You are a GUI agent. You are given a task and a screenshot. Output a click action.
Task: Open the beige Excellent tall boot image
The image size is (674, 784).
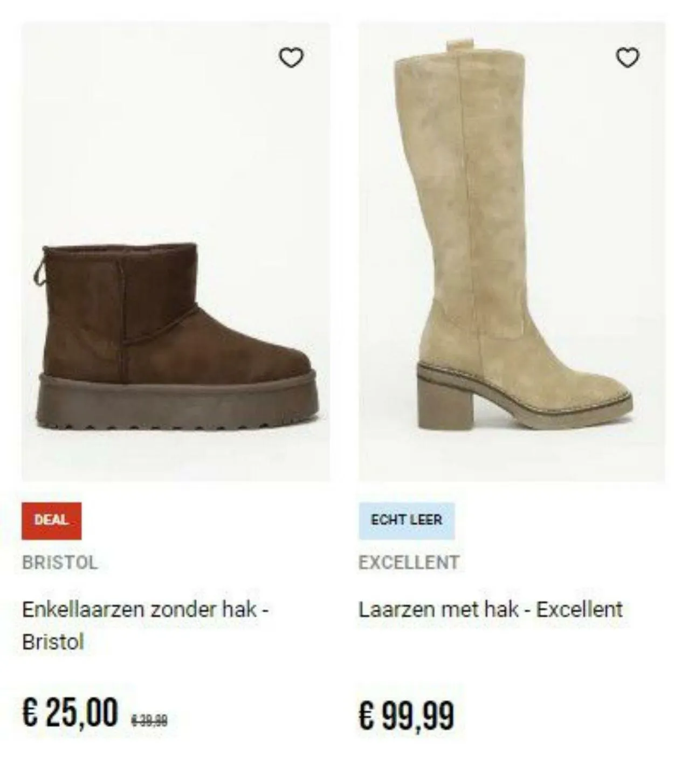pos(512,251)
